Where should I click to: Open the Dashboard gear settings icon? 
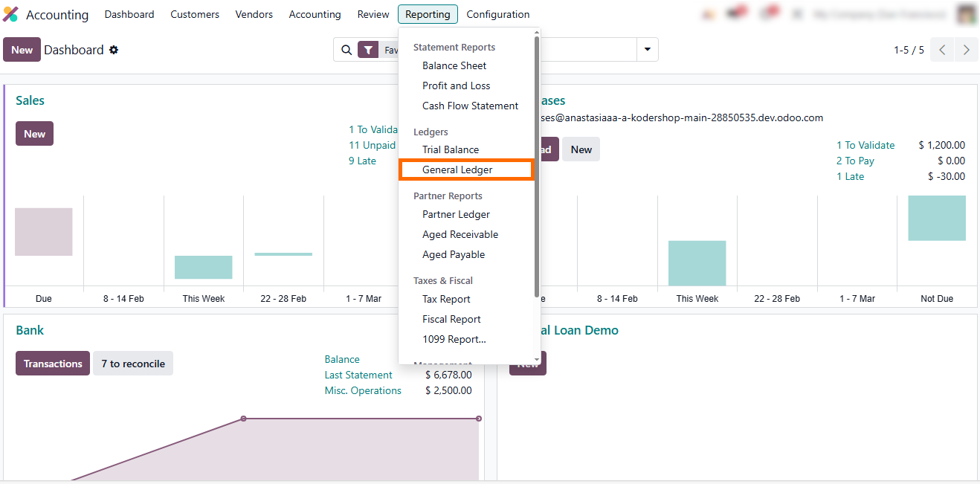coord(114,50)
